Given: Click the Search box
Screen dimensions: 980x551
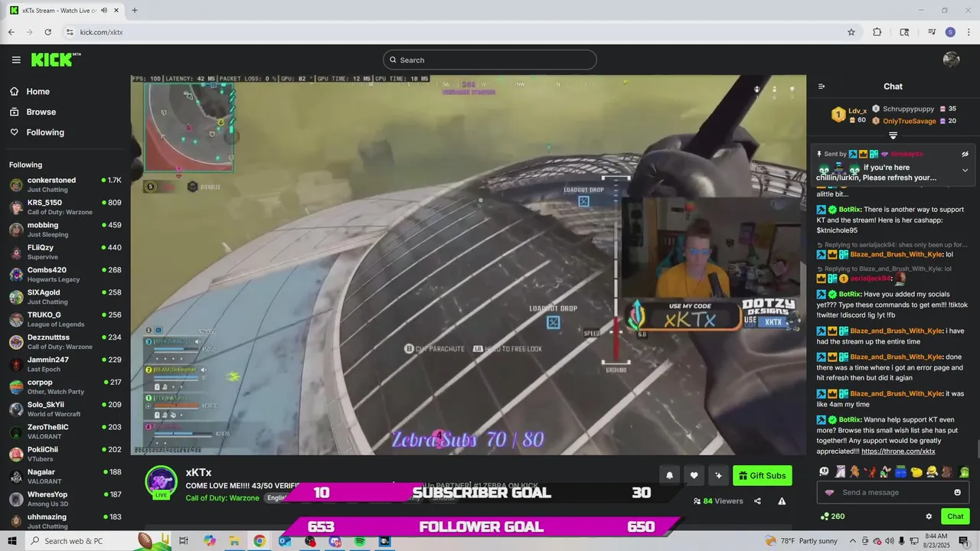Looking at the screenshot, I should coord(490,60).
